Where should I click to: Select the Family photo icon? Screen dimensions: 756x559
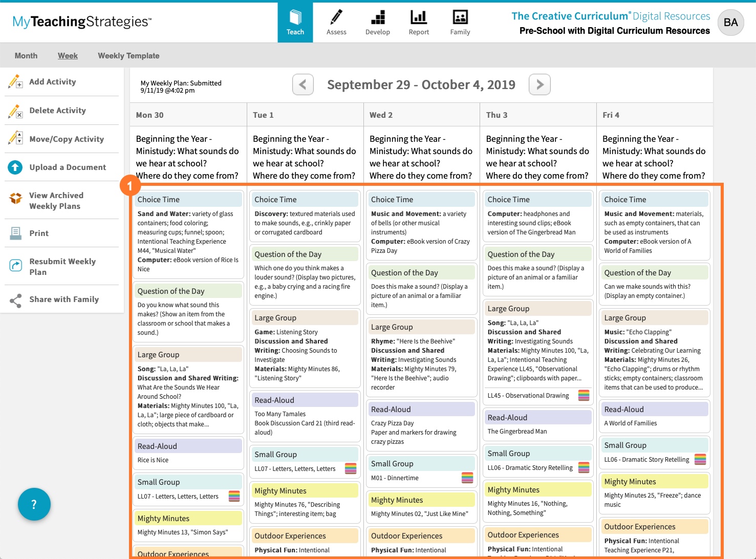click(x=460, y=17)
